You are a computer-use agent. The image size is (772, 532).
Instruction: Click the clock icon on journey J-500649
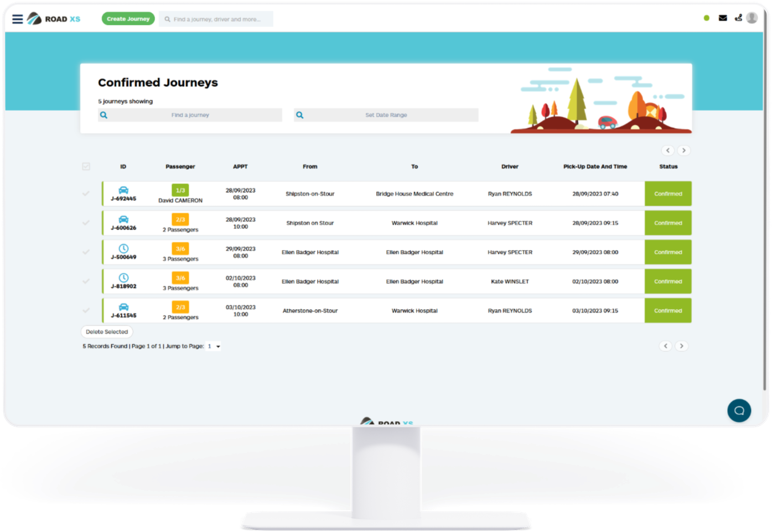pyautogui.click(x=123, y=248)
